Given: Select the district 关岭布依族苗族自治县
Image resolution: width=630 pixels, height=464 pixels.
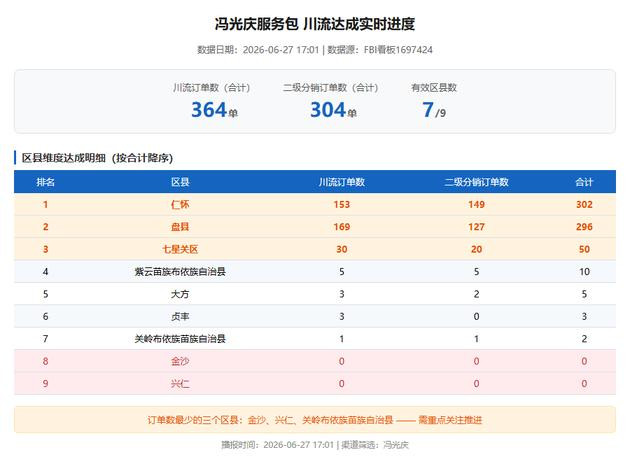Looking at the screenshot, I should tap(180, 339).
